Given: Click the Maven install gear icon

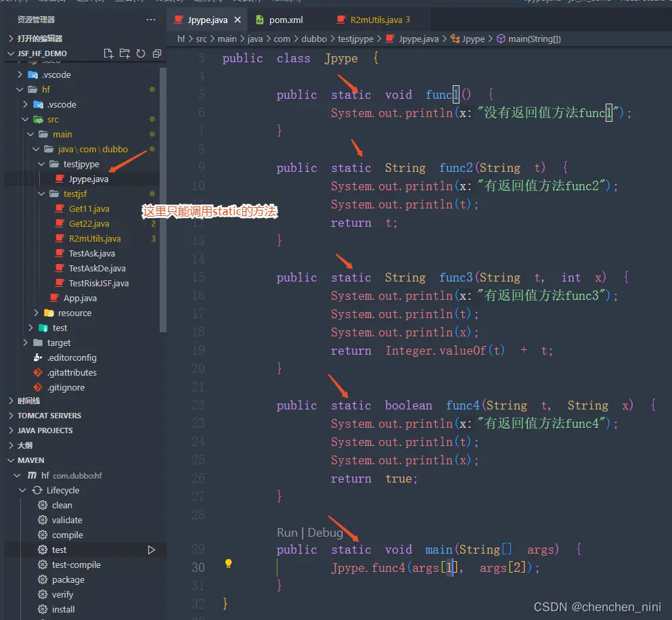Looking at the screenshot, I should point(43,609).
